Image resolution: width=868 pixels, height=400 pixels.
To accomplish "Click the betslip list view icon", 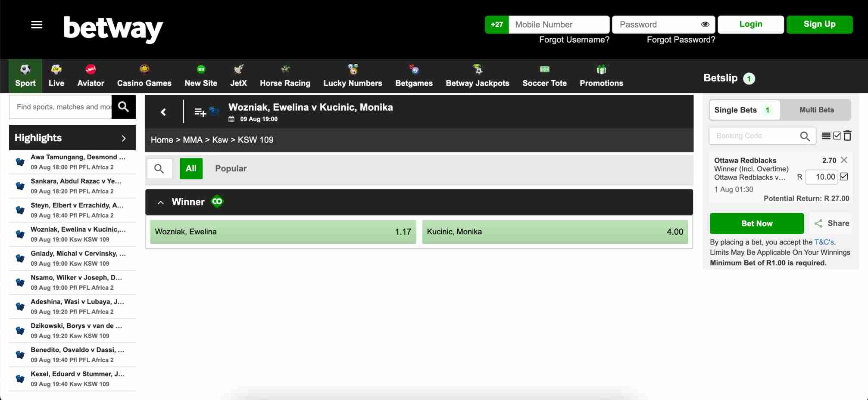I will point(826,136).
